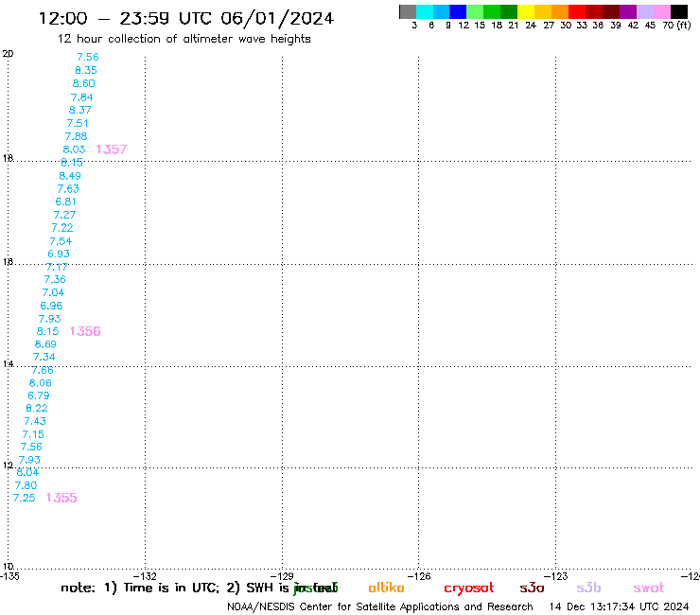Click the NOAA/NESDIS credit line

380,607
